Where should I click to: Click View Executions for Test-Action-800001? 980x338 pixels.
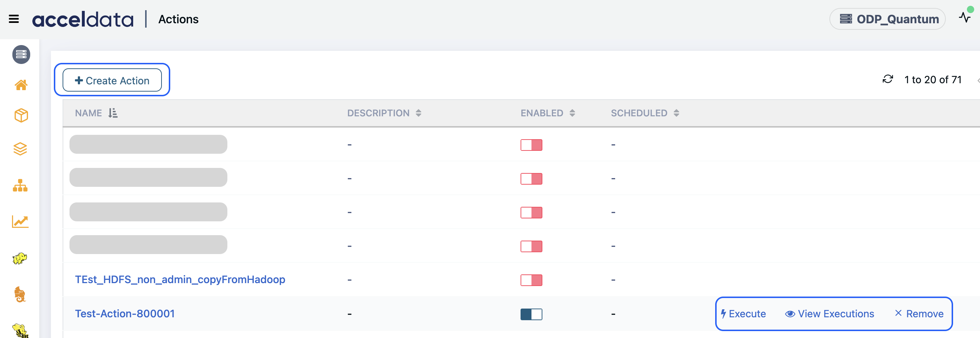830,314
